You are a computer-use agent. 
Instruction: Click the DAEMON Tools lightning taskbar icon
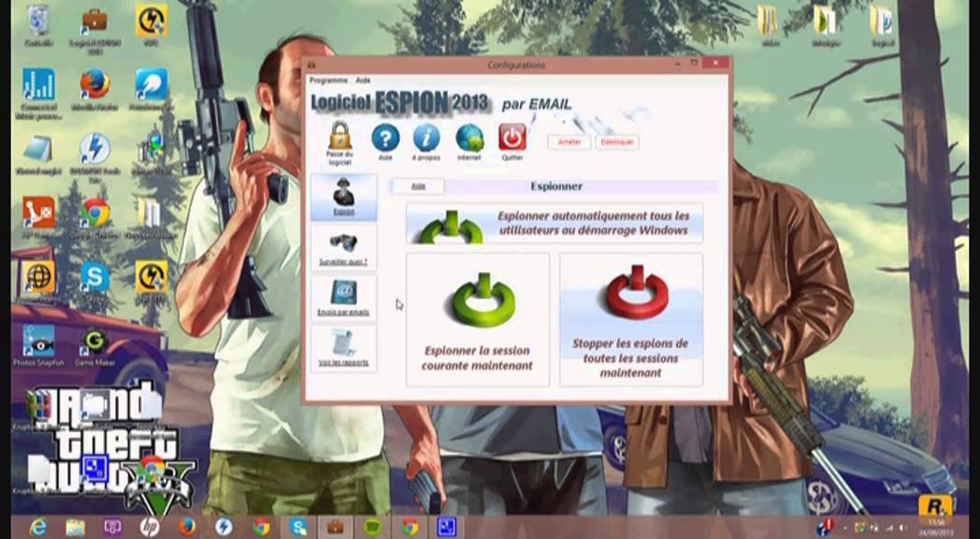[223, 527]
